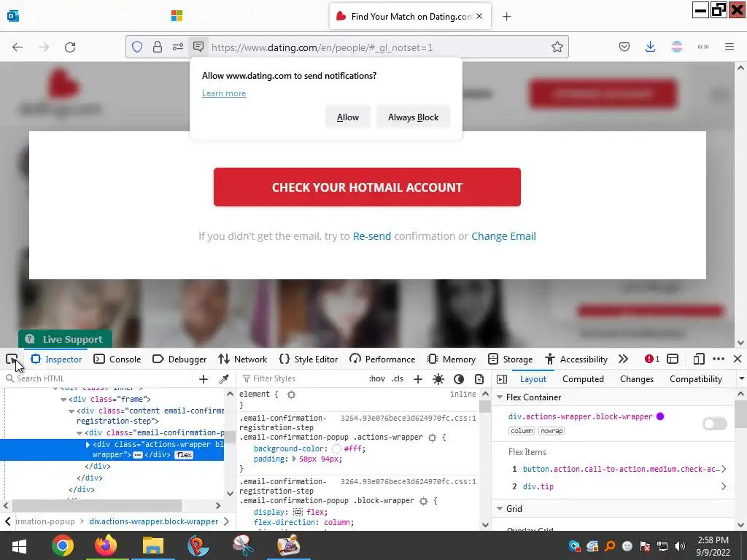Switch to the Changes sidebar tab
The width and height of the screenshot is (747, 560).
(x=636, y=379)
